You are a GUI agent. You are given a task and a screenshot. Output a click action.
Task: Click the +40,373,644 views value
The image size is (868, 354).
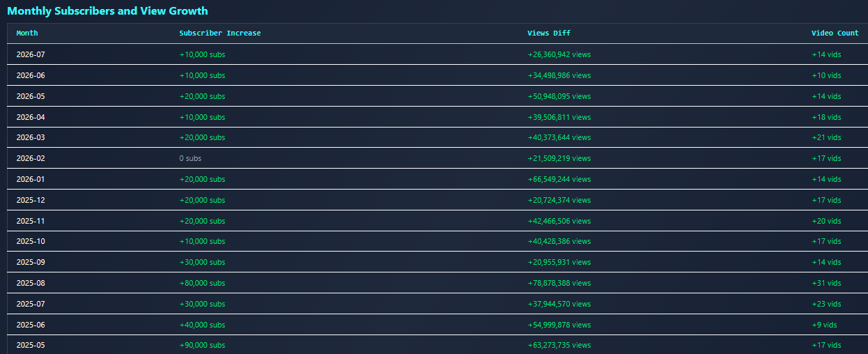559,137
